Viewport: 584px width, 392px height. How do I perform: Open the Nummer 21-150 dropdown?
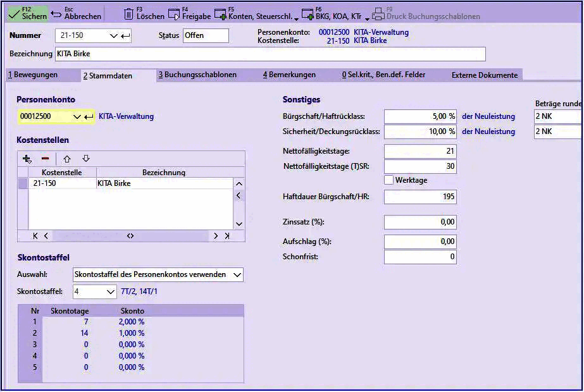click(114, 36)
